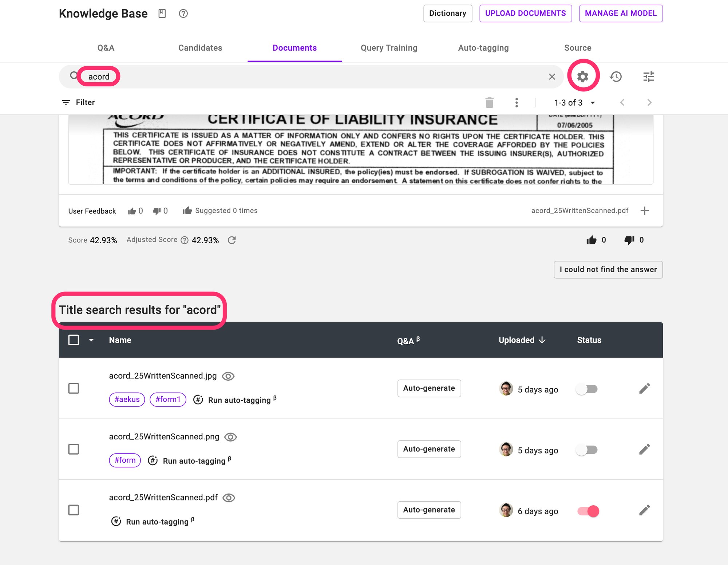Refresh the adjusted score
728x565 pixels.
coord(232,240)
